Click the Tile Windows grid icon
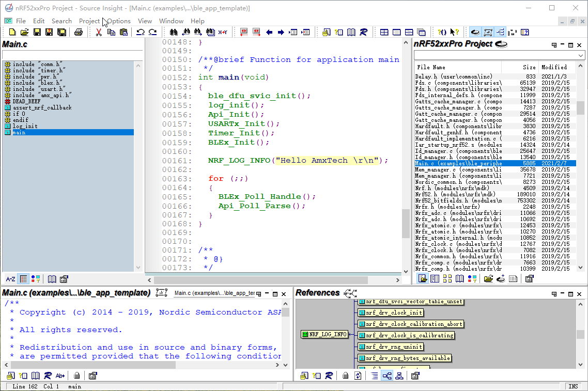 tap(384, 32)
